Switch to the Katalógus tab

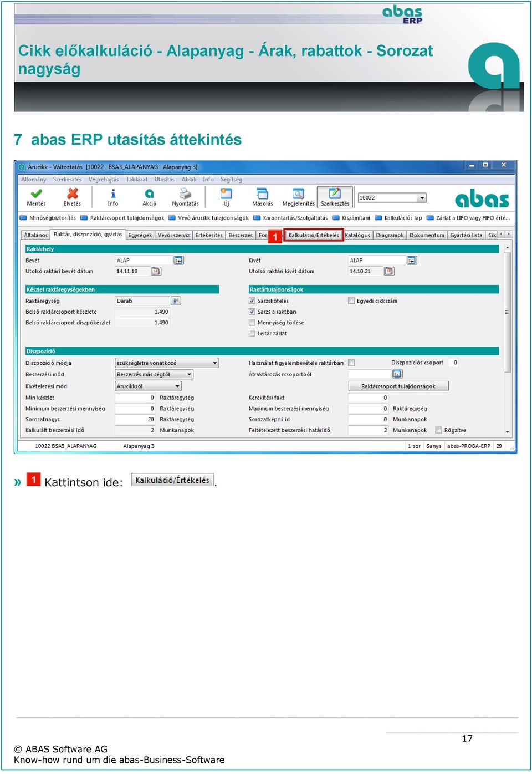(357, 235)
